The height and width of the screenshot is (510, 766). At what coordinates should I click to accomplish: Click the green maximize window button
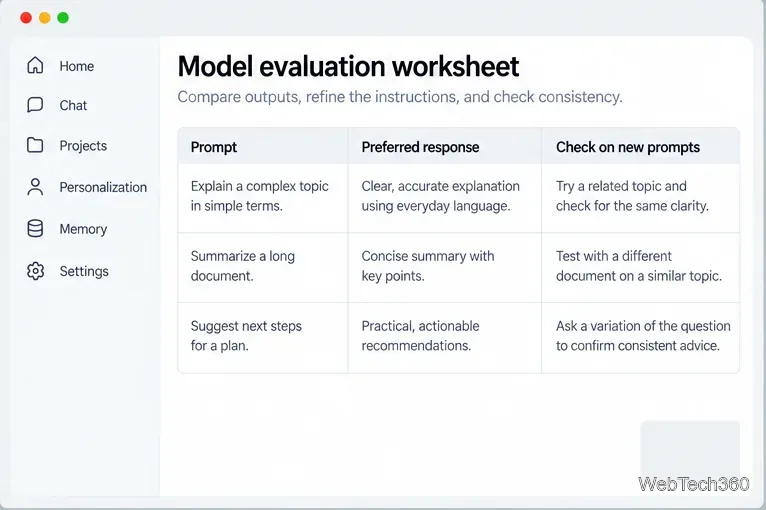[63, 18]
